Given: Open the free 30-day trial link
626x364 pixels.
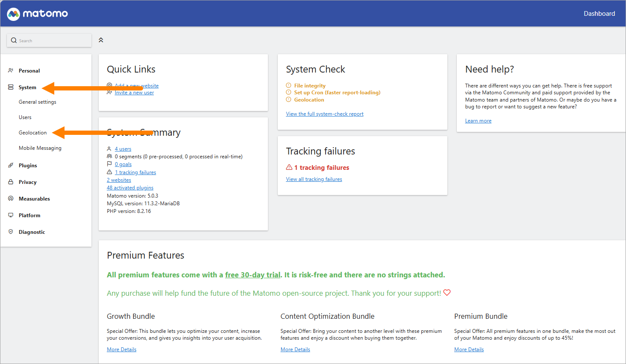Looking at the screenshot, I should 253,275.
